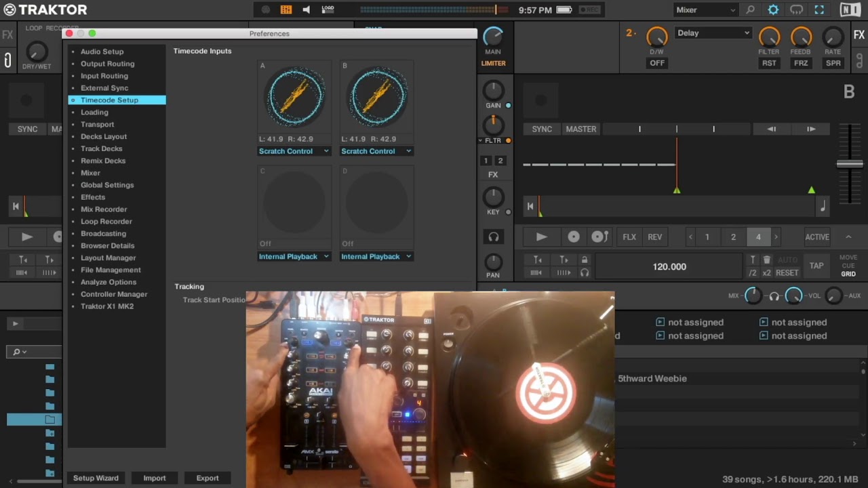The image size is (868, 488).
Task: Open deck D Internal Playback dropdown
Action: pos(376,256)
